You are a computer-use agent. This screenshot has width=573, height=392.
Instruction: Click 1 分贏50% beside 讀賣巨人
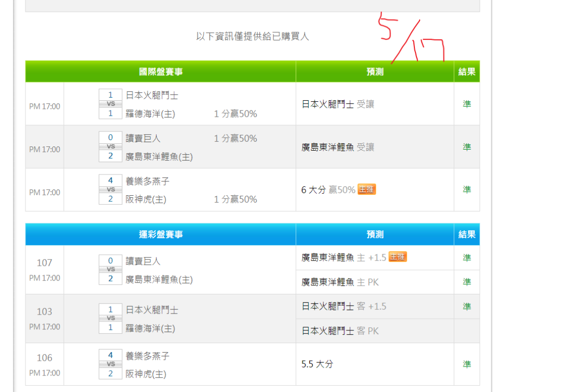[x=236, y=138]
